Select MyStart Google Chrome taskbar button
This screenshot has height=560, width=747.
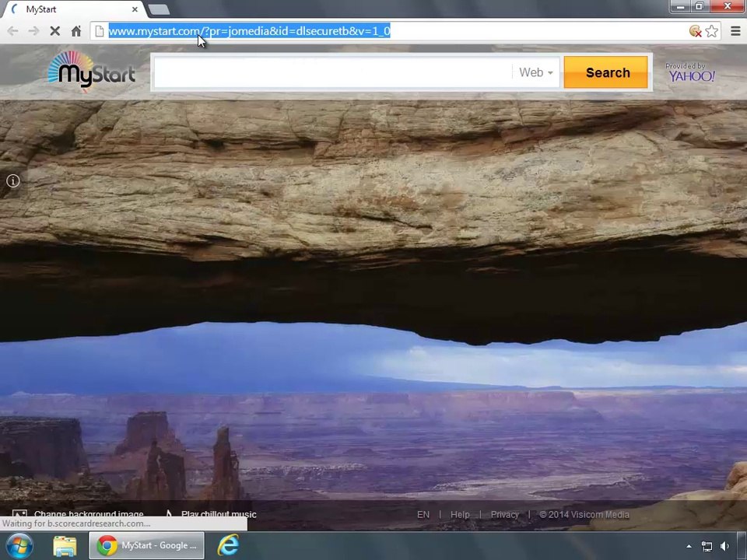coord(147,546)
